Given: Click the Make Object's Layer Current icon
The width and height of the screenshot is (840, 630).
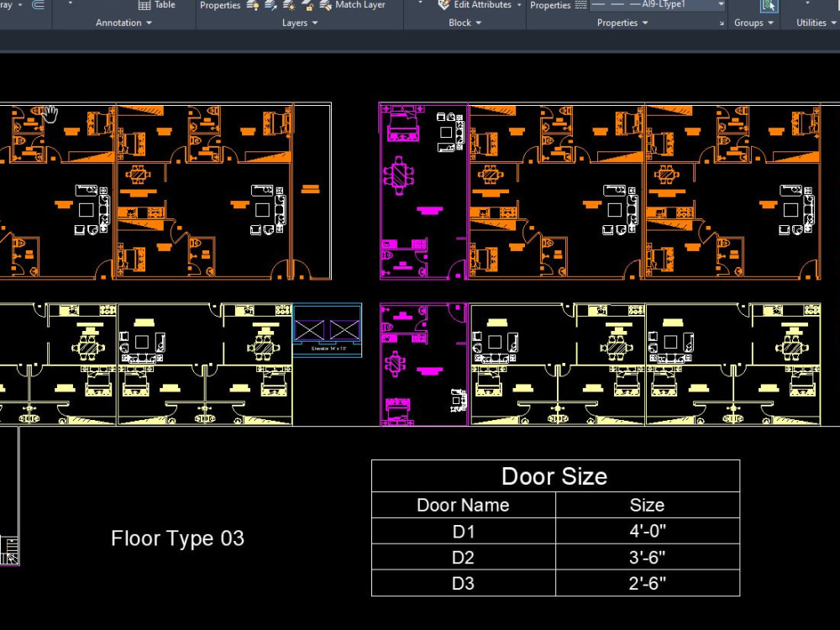Looking at the screenshot, I should [269, 5].
